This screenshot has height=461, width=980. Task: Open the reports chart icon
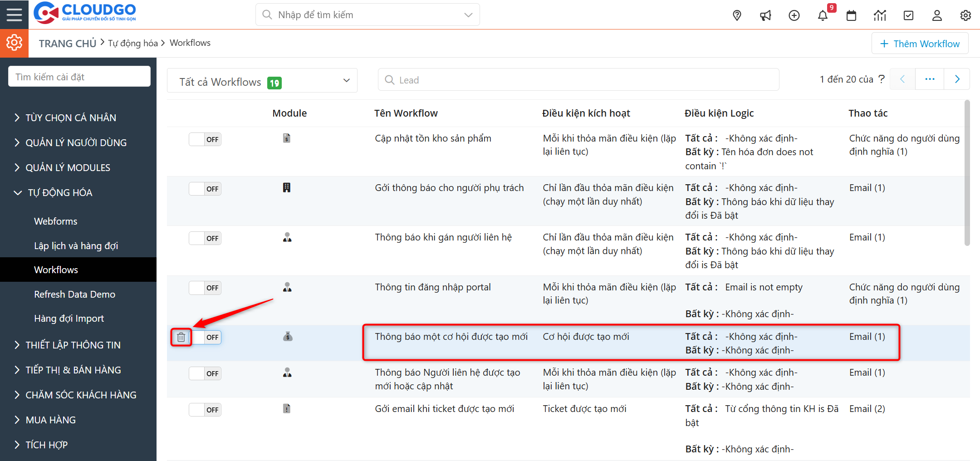pyautogui.click(x=880, y=16)
